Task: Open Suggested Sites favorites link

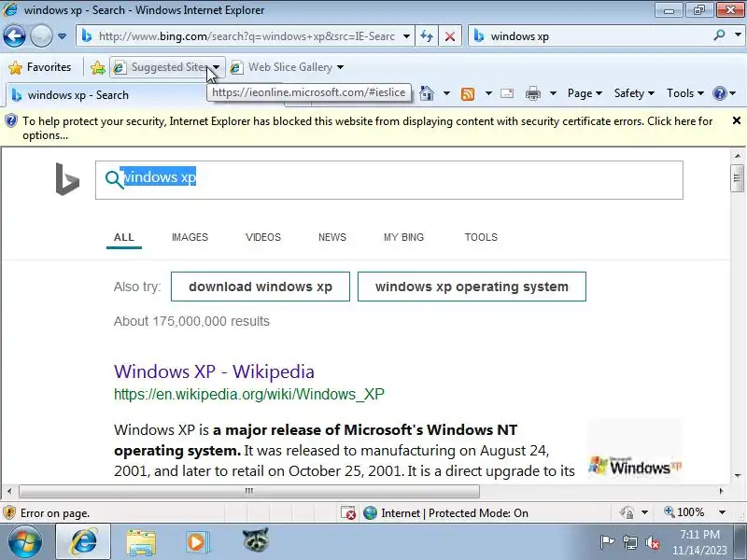Action: click(161, 67)
